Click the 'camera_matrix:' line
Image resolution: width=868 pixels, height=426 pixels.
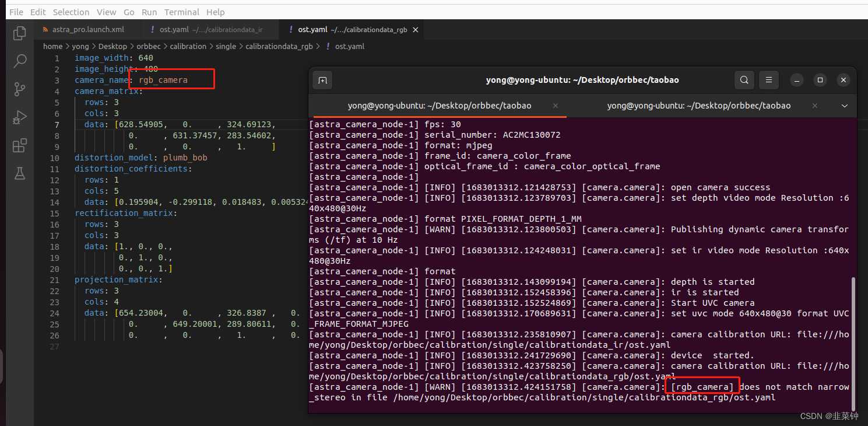coord(109,91)
